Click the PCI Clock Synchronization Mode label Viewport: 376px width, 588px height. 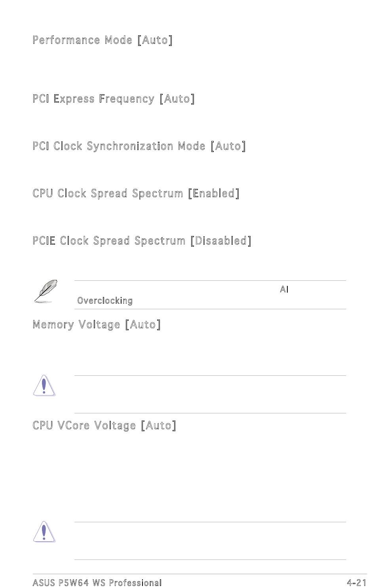click(119, 146)
